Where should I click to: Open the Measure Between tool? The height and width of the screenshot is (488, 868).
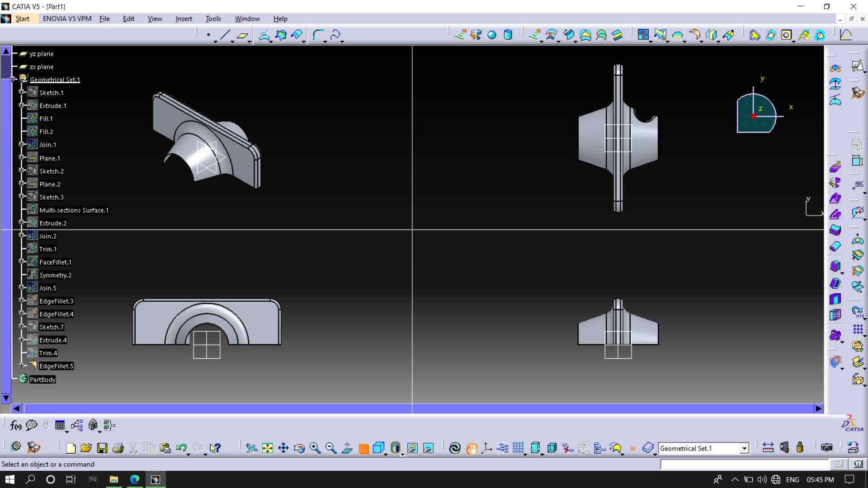click(768, 448)
